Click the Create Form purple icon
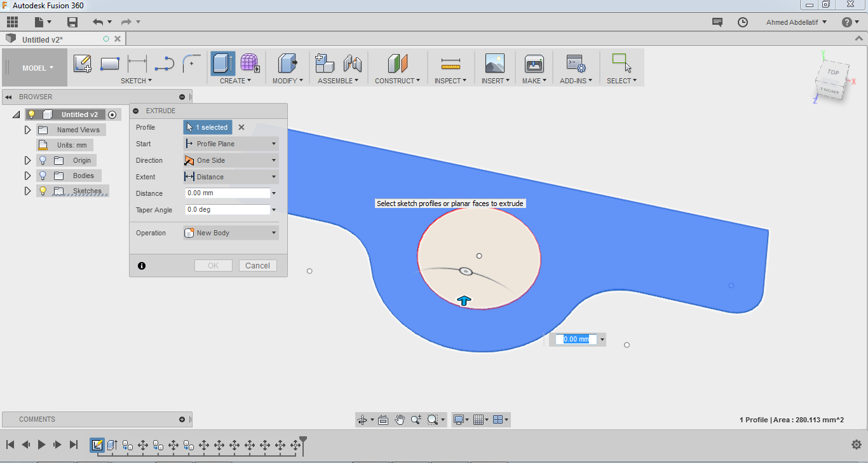The image size is (868, 463). click(x=250, y=64)
